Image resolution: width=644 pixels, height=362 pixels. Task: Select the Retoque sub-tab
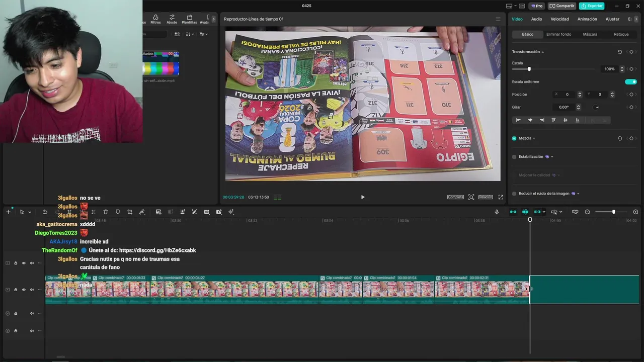pos(621,34)
